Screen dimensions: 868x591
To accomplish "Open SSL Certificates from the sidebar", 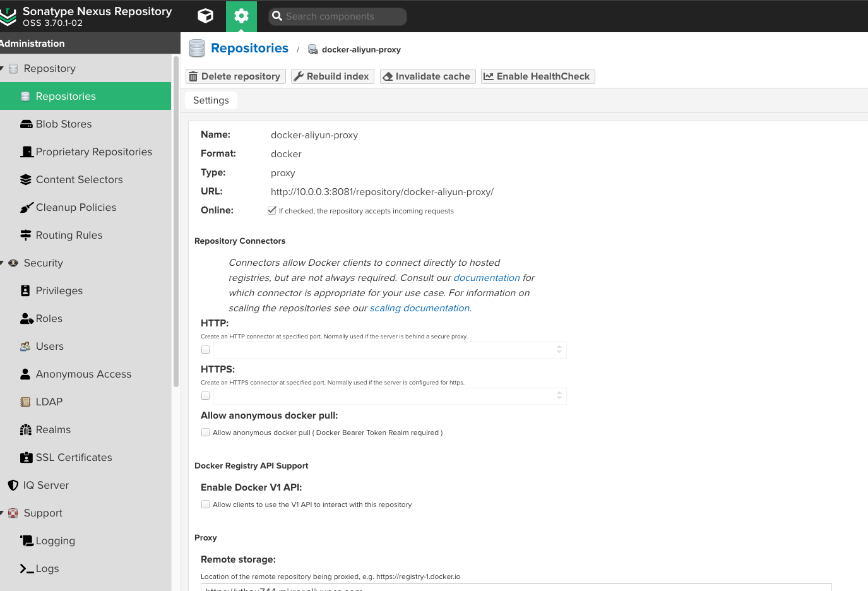I will (x=85, y=457).
